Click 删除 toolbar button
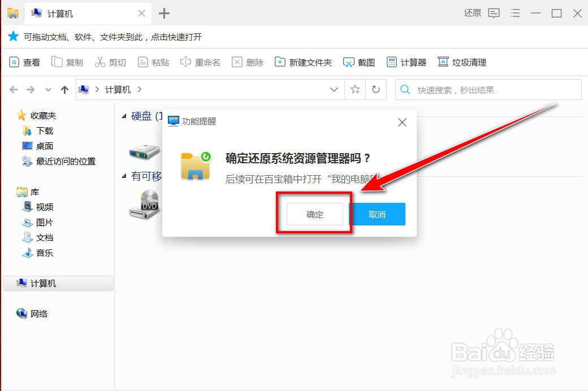Image resolution: width=588 pixels, height=391 pixels. (248, 62)
